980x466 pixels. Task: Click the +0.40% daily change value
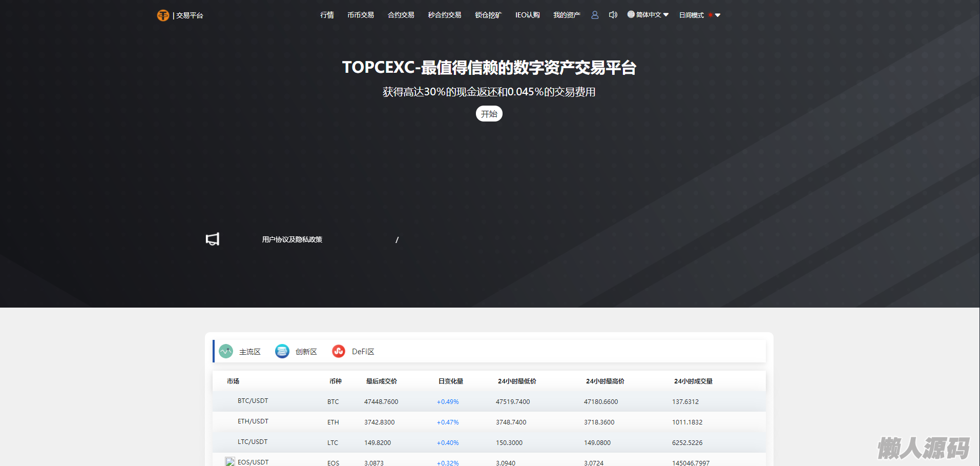coord(448,443)
